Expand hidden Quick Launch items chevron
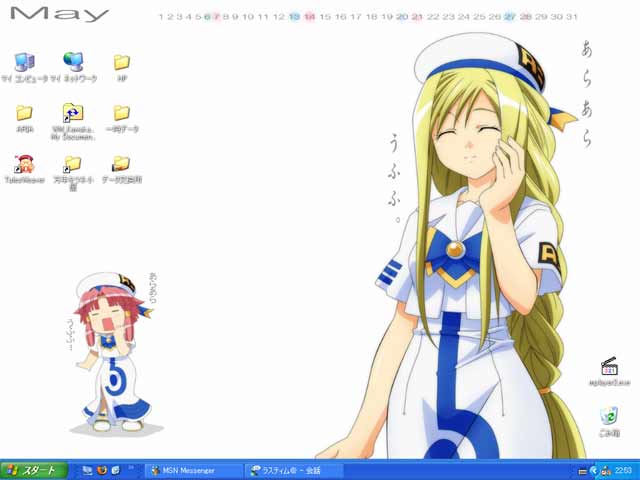Screen dimensions: 640x480 point(131,467)
